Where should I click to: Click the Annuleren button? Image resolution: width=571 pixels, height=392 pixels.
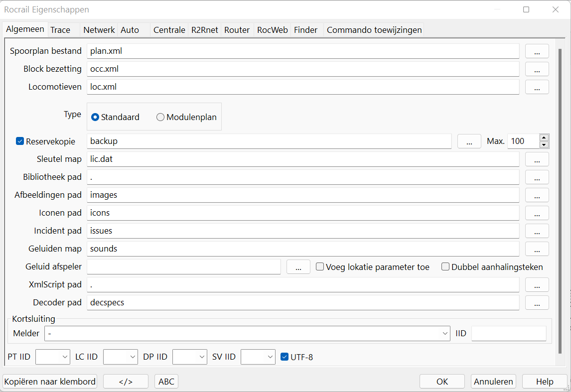click(x=493, y=382)
